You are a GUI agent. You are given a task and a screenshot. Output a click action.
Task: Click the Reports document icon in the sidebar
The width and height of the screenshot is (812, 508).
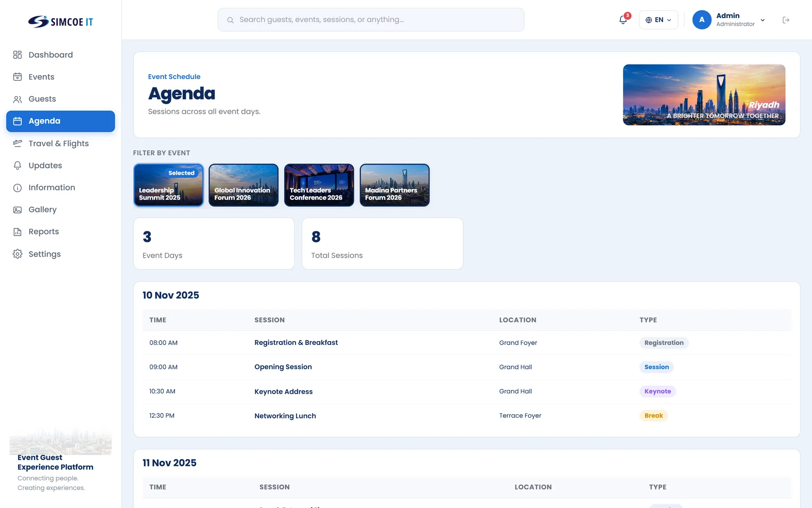pos(18,232)
